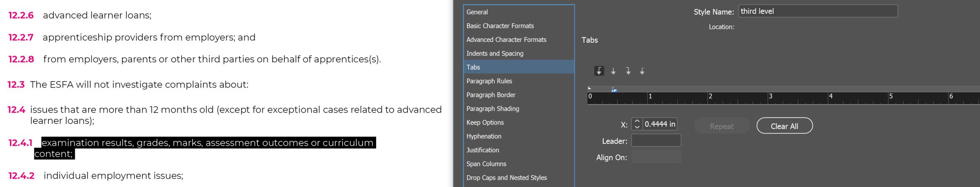Image resolution: width=980 pixels, height=187 pixels.
Task: Show Hyphenation settings
Action: [x=484, y=136]
